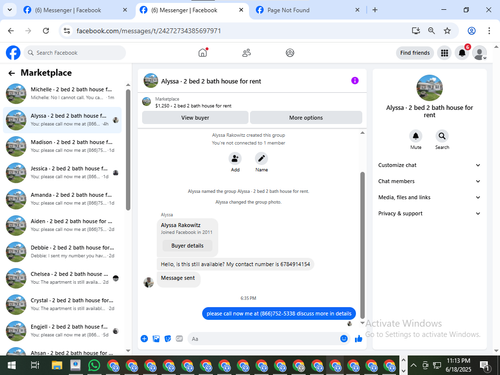Open the notifications bell
500x375 pixels.
(462, 53)
